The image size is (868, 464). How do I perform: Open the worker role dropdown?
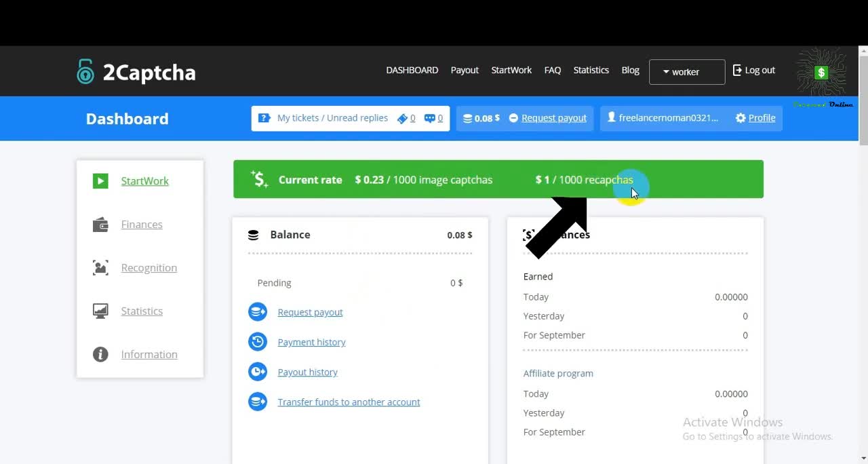[687, 72]
